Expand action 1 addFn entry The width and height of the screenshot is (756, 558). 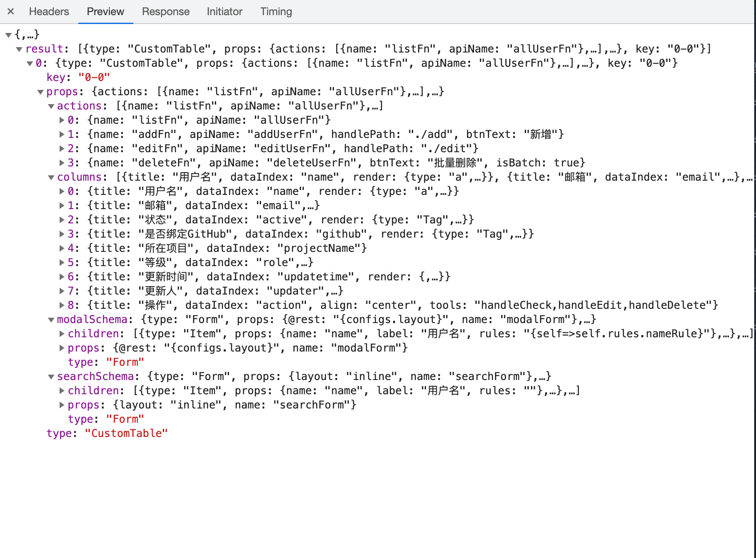pyautogui.click(x=62, y=134)
